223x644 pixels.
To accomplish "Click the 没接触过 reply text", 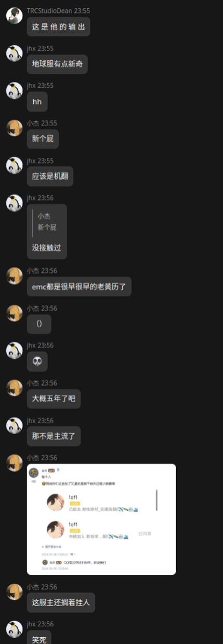I will (x=47, y=248).
